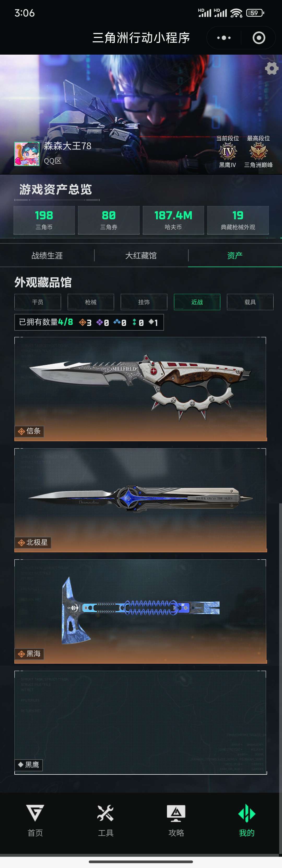Open the 黑海 axe skin card

point(140,611)
